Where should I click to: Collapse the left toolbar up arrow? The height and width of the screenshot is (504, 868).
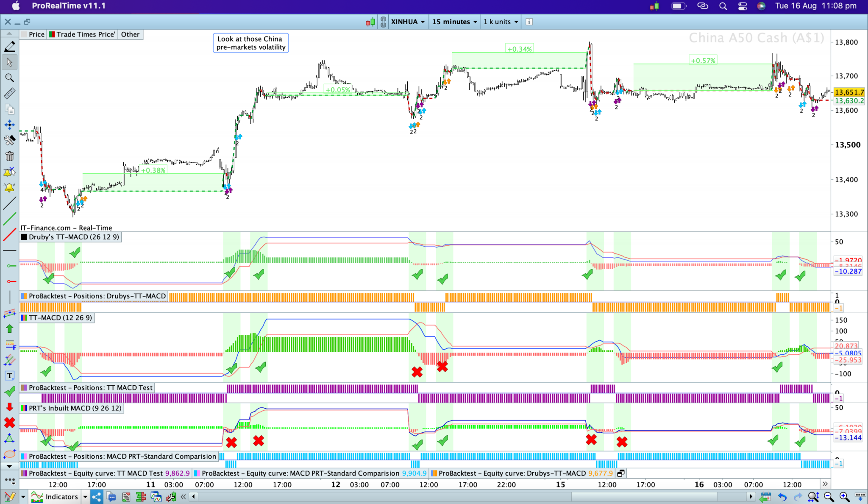[x=9, y=33]
